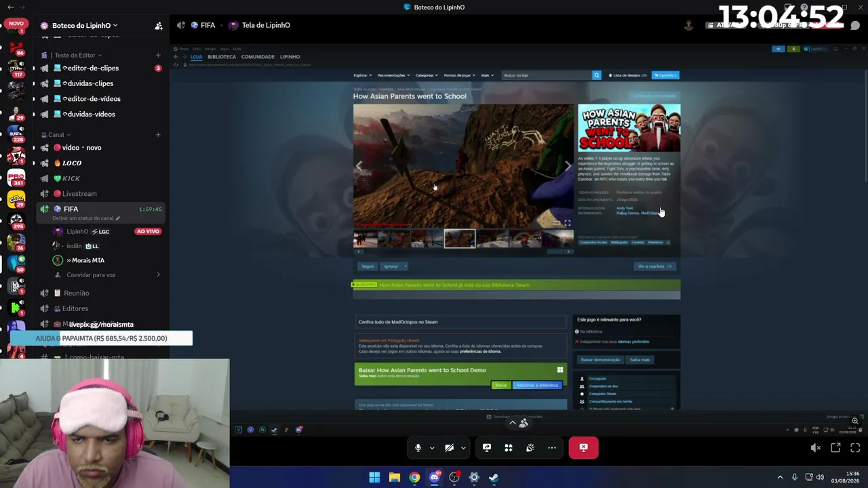Open microphone options dropdown arrow
This screenshot has width=868, height=488.
[432, 448]
